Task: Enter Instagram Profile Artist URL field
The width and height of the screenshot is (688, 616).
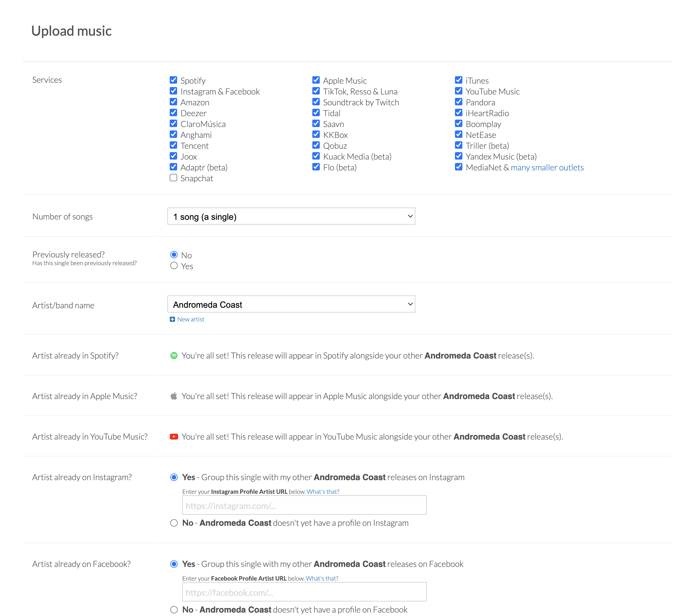Action: coord(304,506)
